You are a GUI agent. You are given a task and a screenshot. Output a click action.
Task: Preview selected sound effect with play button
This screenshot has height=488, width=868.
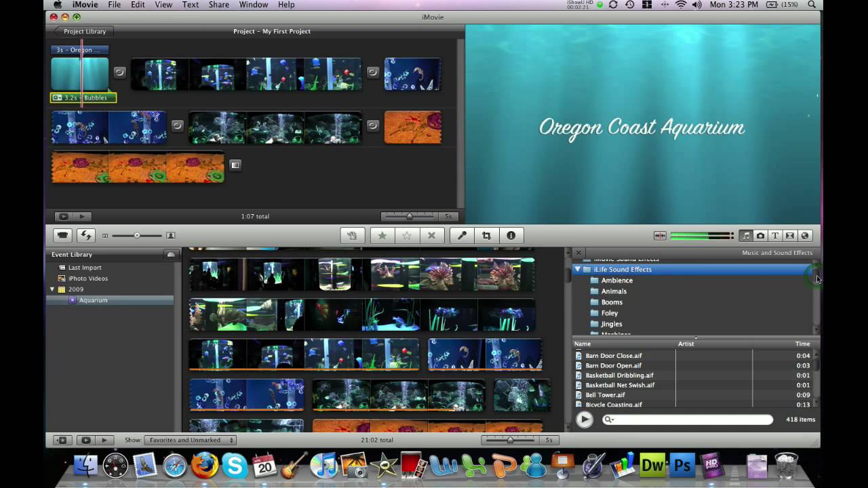point(585,420)
